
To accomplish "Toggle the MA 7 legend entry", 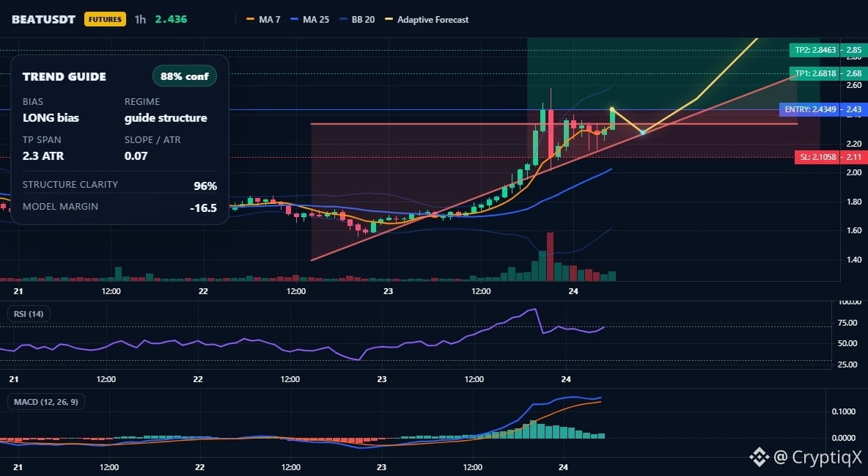I will pyautogui.click(x=263, y=19).
